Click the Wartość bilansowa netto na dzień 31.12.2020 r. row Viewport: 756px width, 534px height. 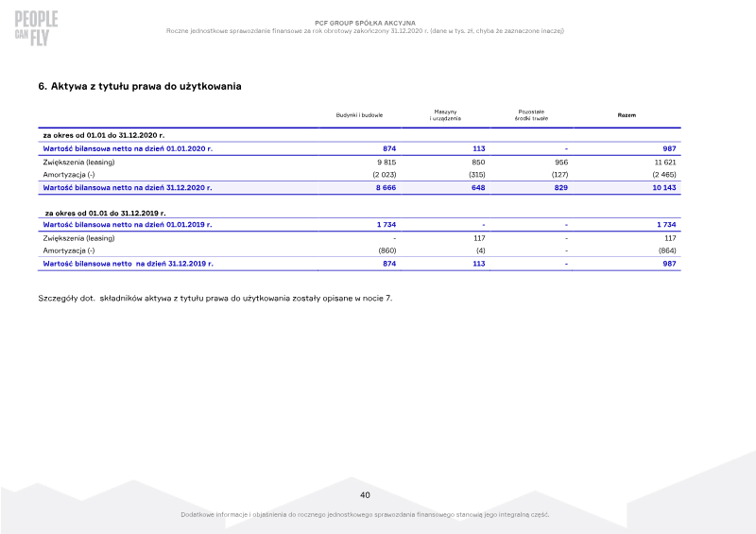pyautogui.click(x=359, y=188)
